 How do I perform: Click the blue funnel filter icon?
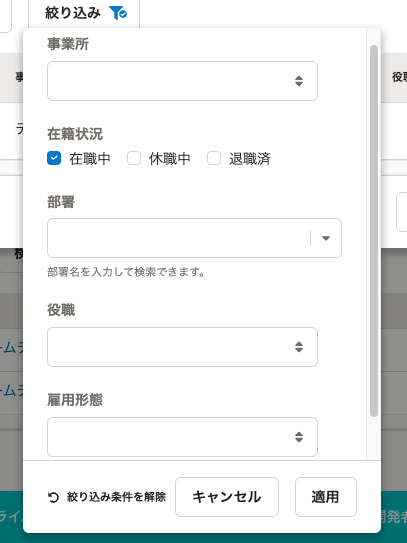118,13
